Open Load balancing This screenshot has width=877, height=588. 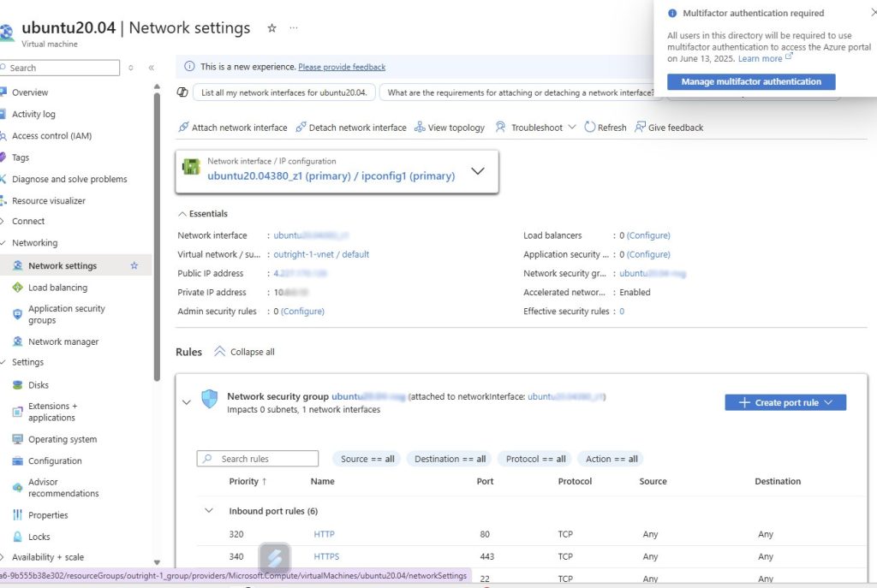click(57, 288)
